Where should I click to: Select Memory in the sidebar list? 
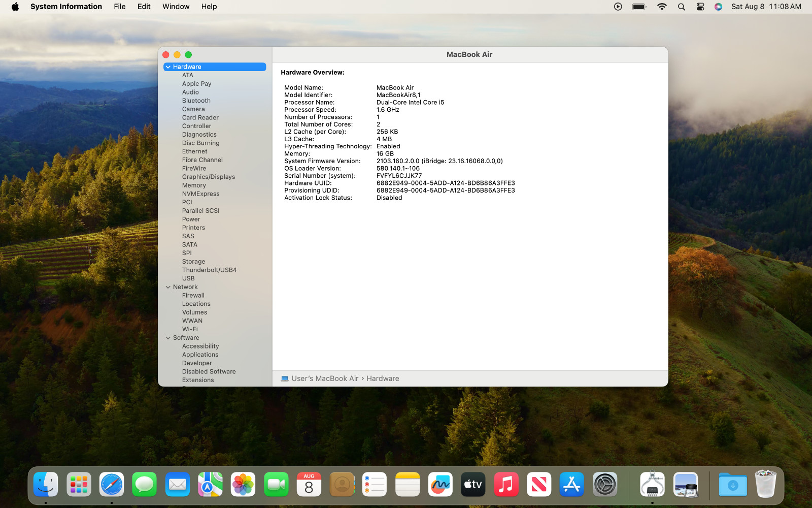click(x=194, y=185)
